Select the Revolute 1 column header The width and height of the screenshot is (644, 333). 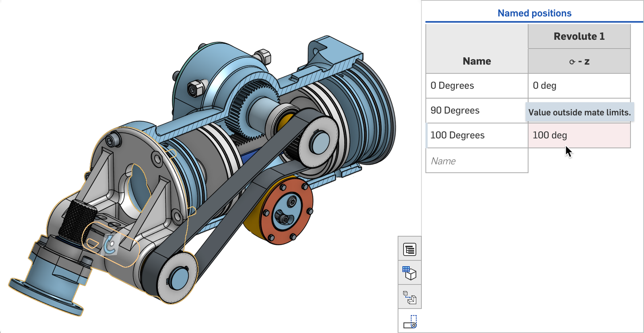click(579, 37)
